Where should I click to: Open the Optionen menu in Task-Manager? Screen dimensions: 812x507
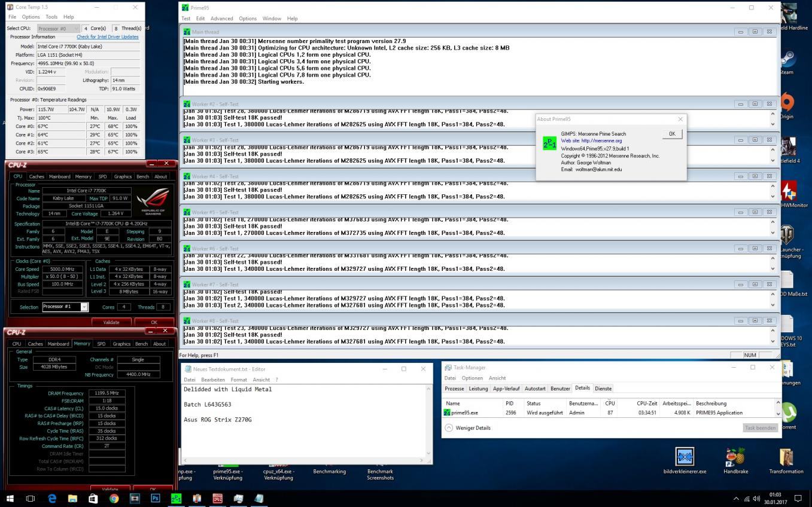tap(472, 378)
